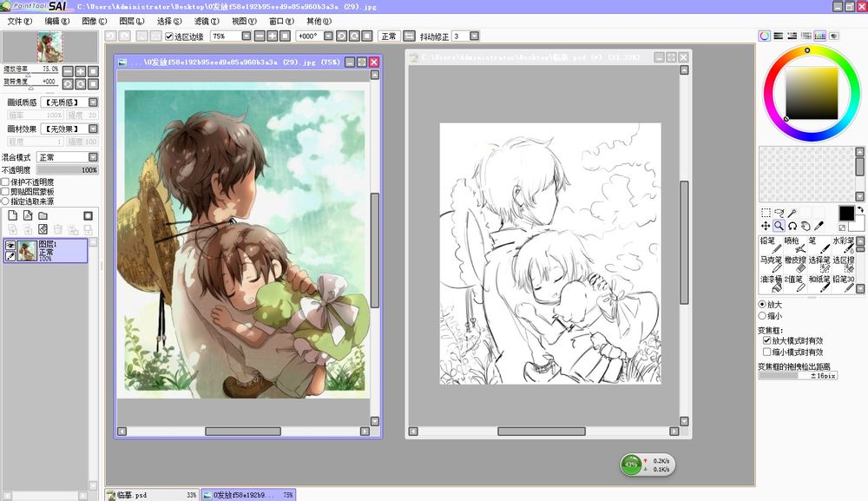The width and height of the screenshot is (868, 501).
Task: Open the 滤镜 menu
Action: (x=207, y=21)
